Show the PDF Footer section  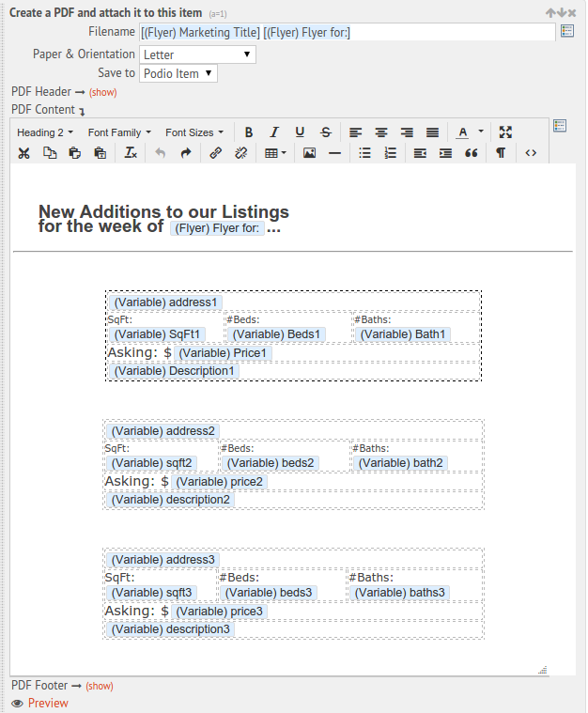tap(100, 686)
